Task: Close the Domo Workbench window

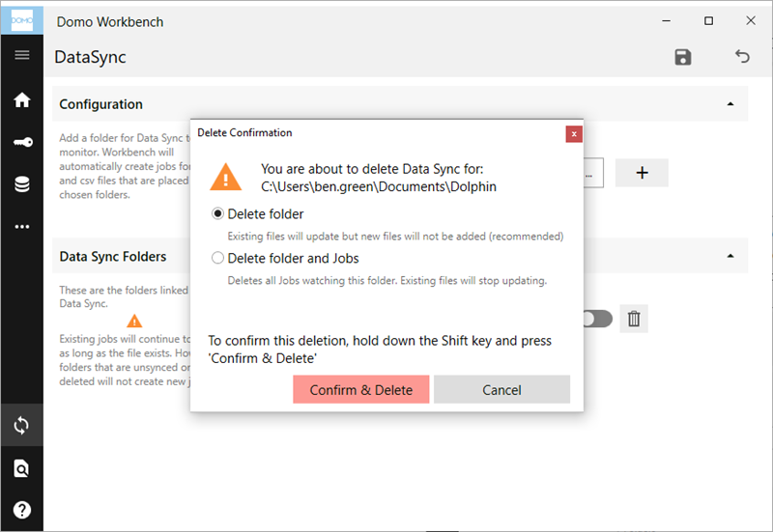Action: [x=751, y=20]
